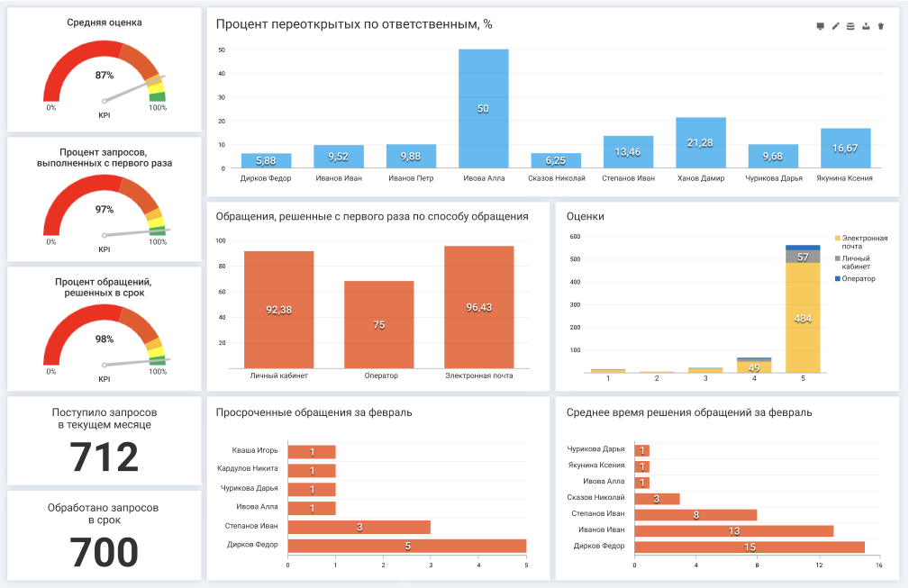Click the Якунина Ксения bar showing 16,67
Screen dimensions: 909x588
845,149
